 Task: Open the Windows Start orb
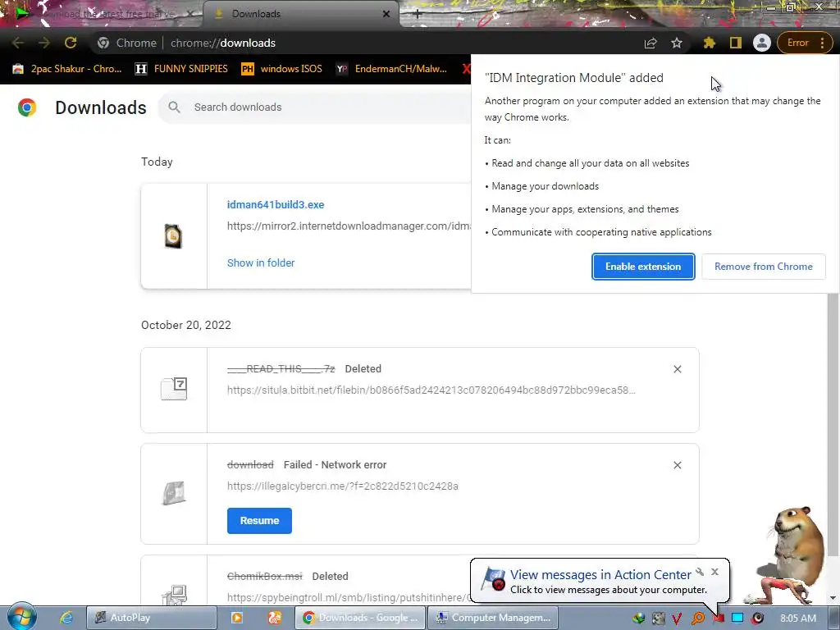coord(21,617)
